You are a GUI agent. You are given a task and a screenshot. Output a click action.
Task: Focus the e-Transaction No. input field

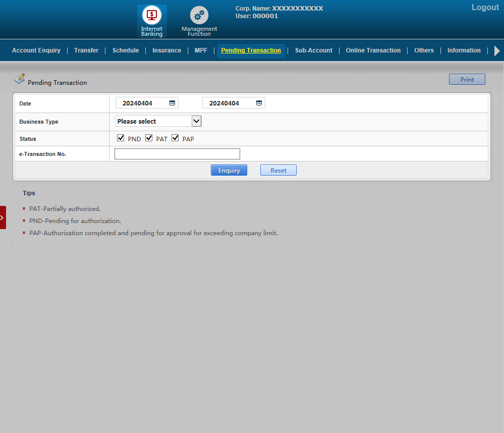[x=177, y=154]
